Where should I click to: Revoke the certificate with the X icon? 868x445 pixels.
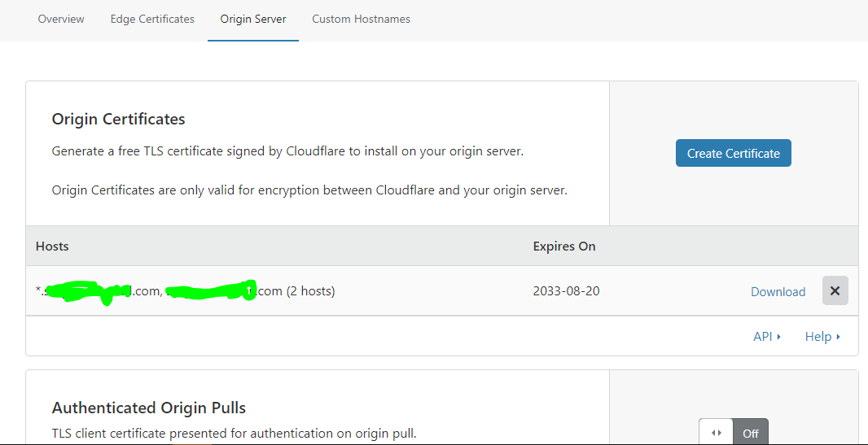click(835, 290)
